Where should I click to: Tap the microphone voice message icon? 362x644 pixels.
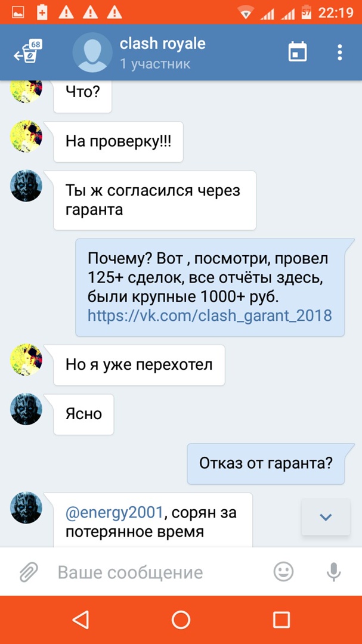(333, 572)
